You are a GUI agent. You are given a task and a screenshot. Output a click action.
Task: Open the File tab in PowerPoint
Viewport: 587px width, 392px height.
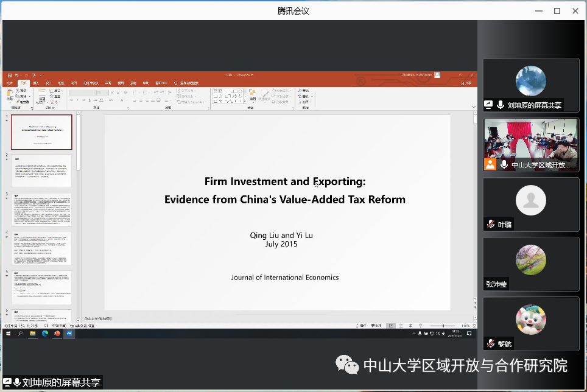click(9, 83)
